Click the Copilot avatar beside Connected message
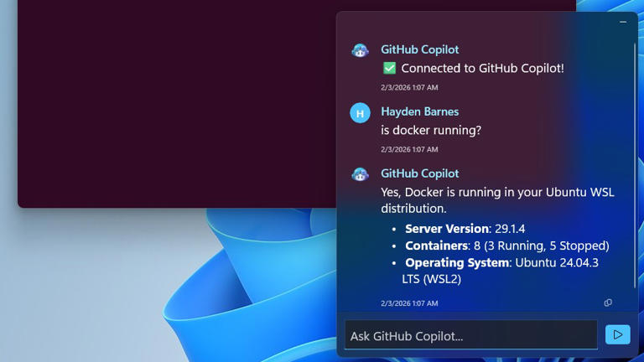 tap(360, 50)
